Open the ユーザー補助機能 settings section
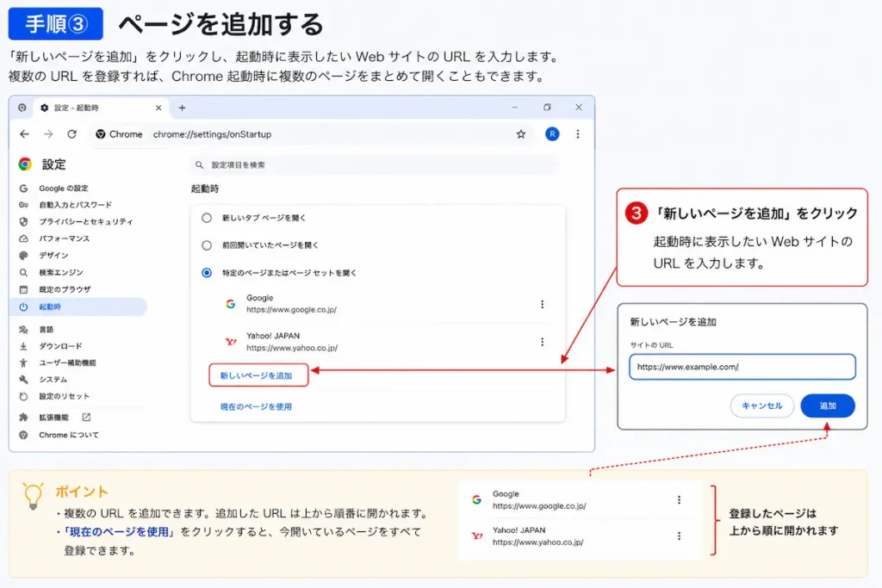Image resolution: width=882 pixels, height=588 pixels. pyautogui.click(x=67, y=363)
